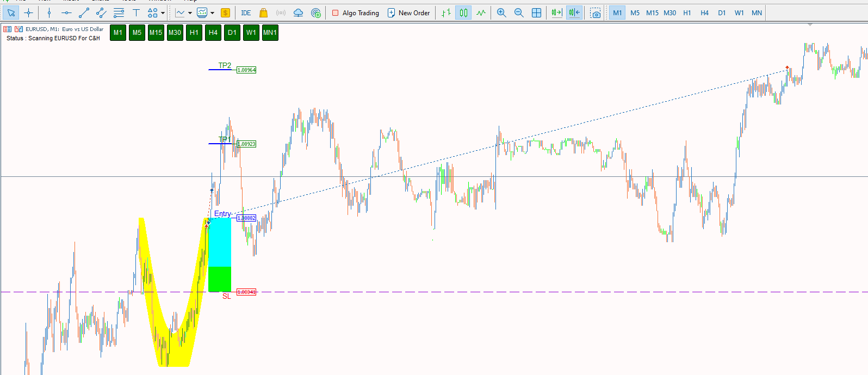This screenshot has width=868, height=375.
Task: Select the crosshair cursor tool
Action: point(29,13)
